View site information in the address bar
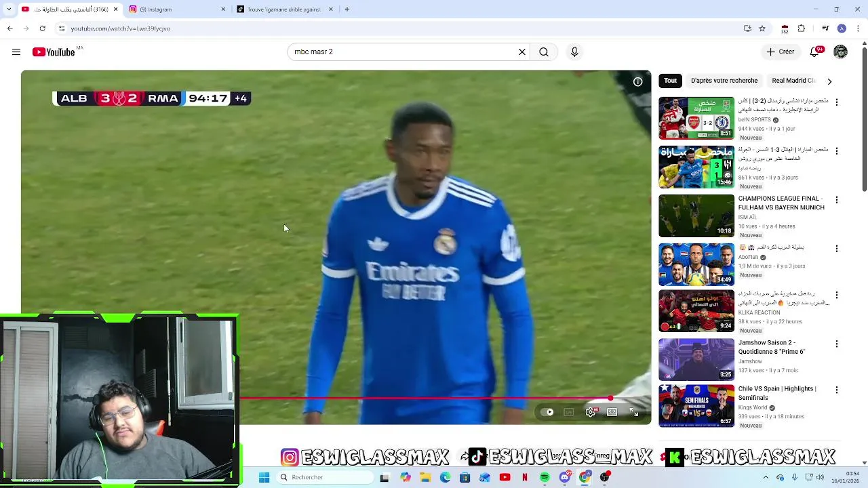Image resolution: width=868 pixels, height=488 pixels. [x=62, y=28]
